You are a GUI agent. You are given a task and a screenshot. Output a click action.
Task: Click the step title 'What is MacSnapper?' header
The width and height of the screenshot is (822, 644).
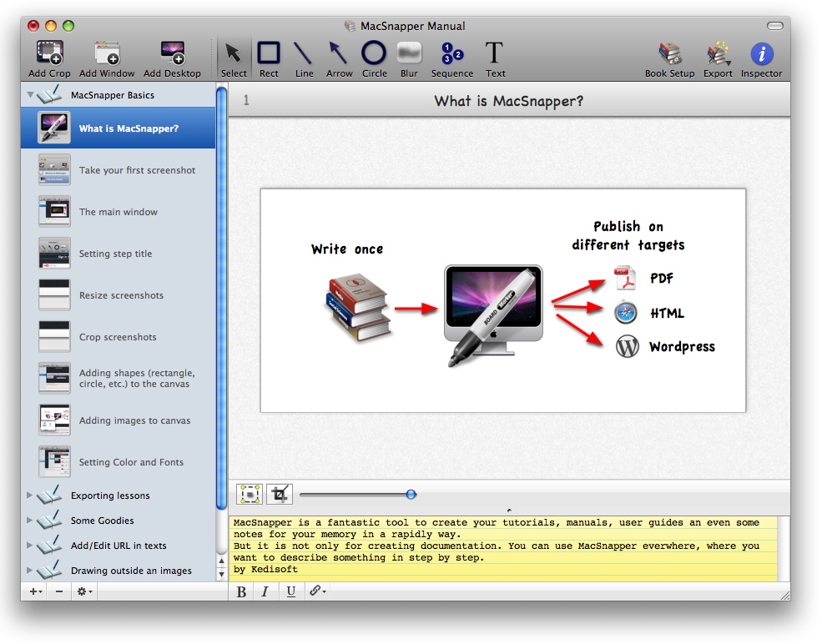[x=508, y=101]
